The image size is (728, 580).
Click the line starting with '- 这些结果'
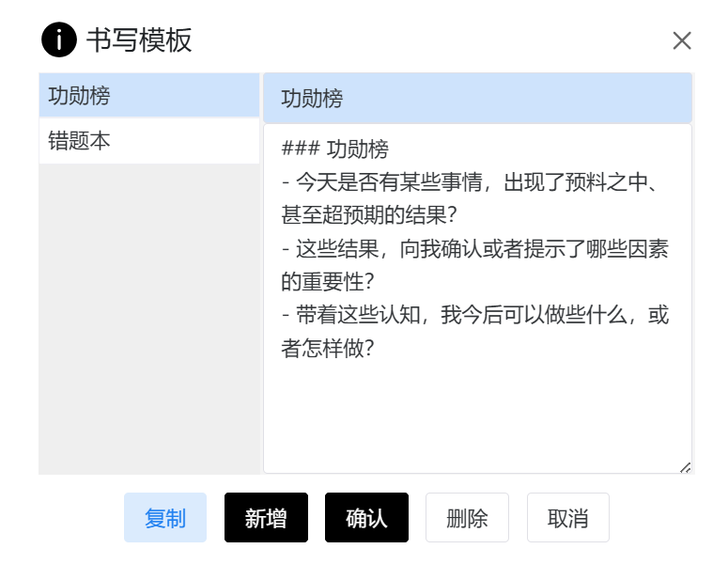pos(474,248)
